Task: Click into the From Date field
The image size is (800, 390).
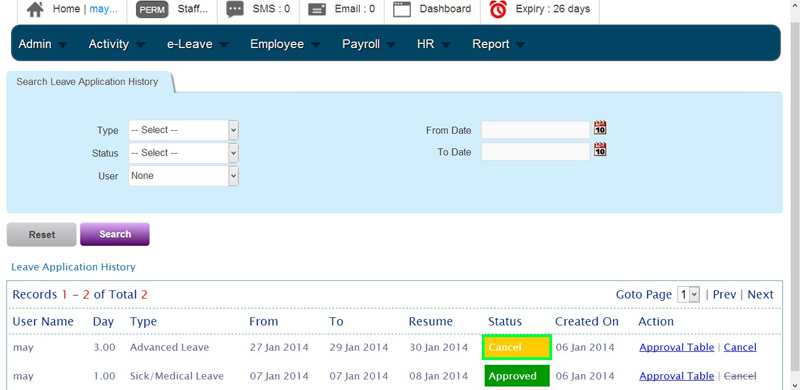Action: [535, 130]
